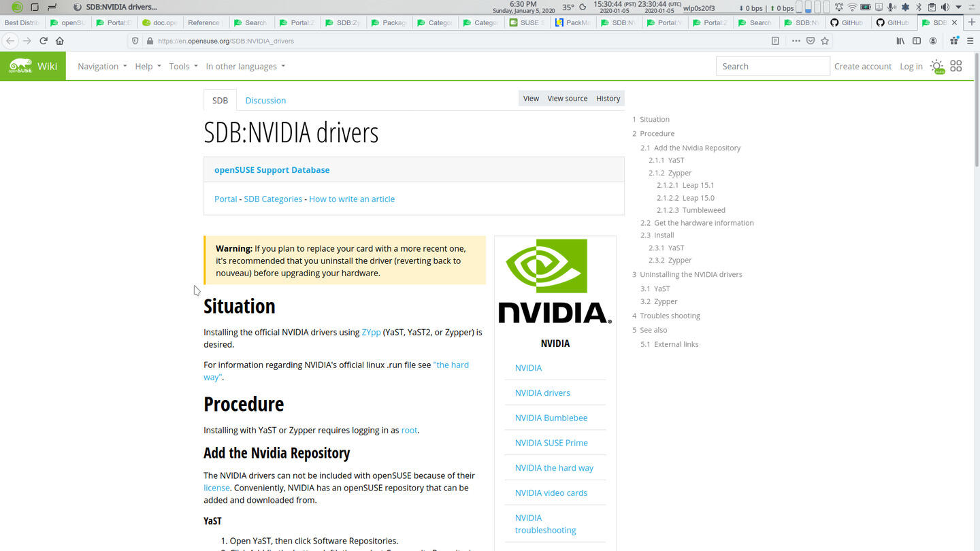Viewport: 980px width, 551px height.
Task: Click the NVIDIA logo image
Action: [x=555, y=281]
